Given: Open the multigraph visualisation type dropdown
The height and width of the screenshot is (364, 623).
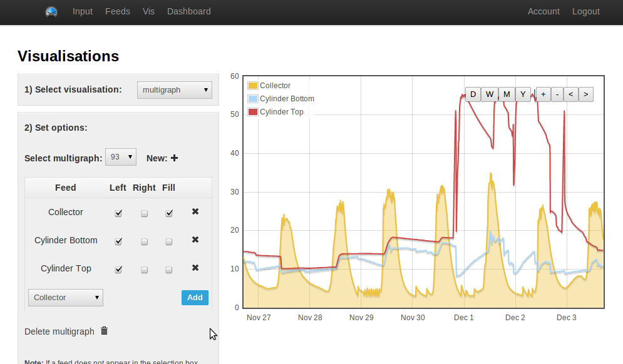Looking at the screenshot, I should tap(175, 89).
